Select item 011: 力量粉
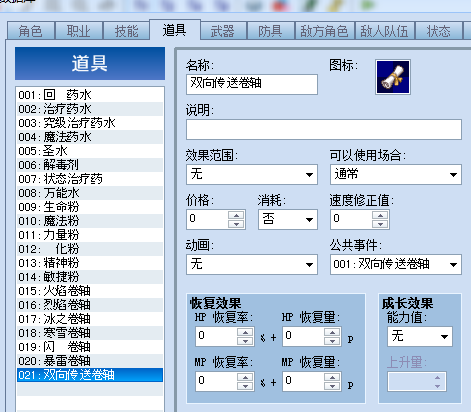The image size is (471, 412). (90, 235)
